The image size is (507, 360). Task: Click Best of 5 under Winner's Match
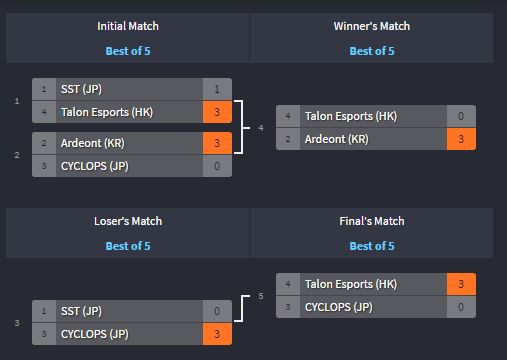click(x=372, y=51)
